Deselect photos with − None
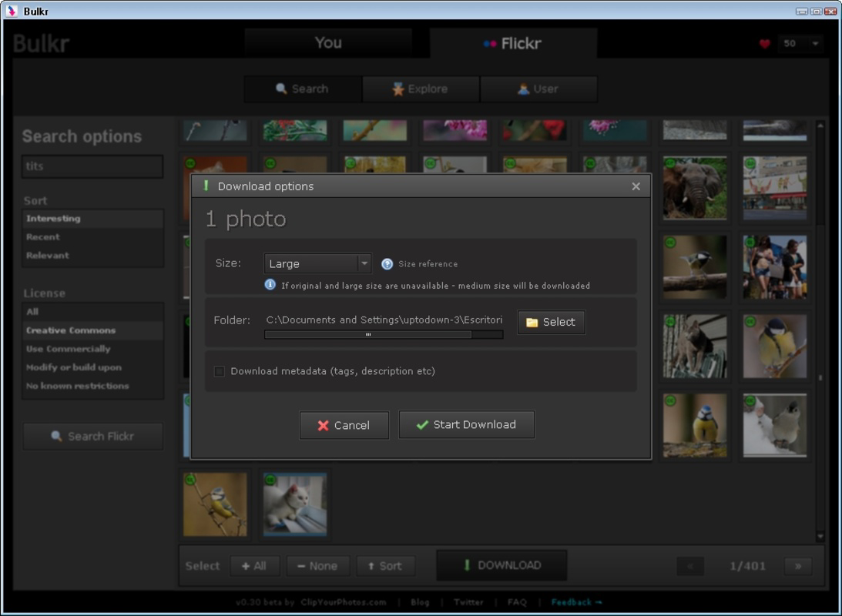842x616 pixels. [318, 566]
